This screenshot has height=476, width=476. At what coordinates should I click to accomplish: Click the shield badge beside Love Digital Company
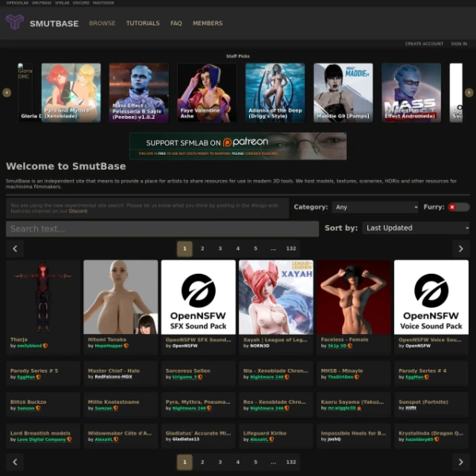(69, 440)
